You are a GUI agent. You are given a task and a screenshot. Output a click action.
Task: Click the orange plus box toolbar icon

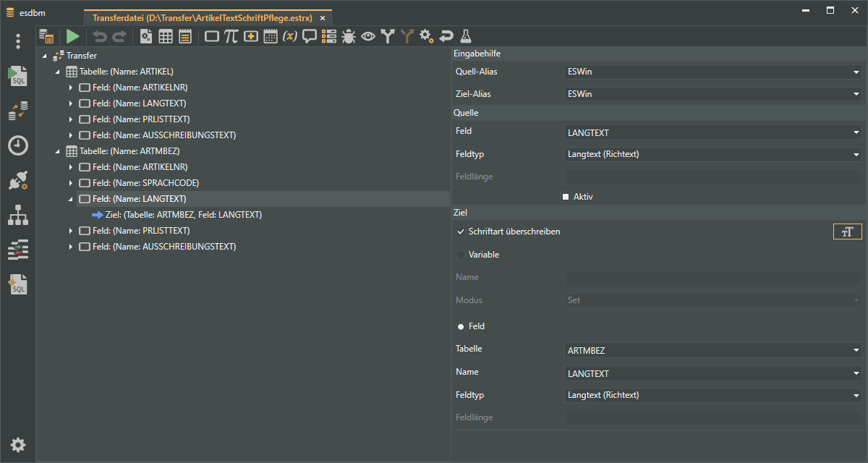coord(251,36)
